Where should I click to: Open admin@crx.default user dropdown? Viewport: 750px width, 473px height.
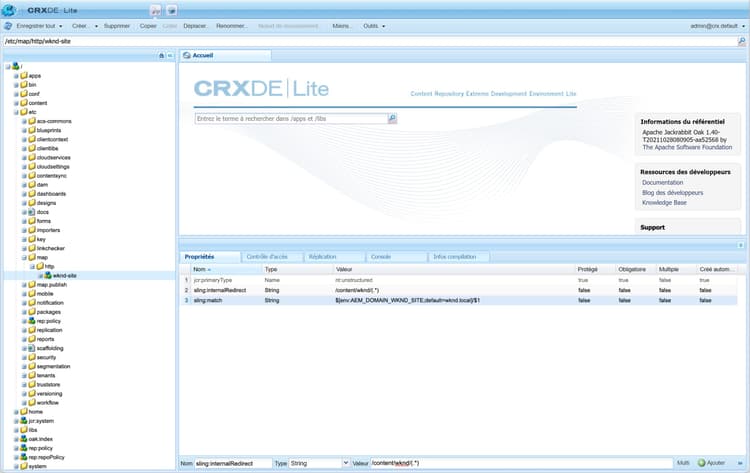point(717,26)
